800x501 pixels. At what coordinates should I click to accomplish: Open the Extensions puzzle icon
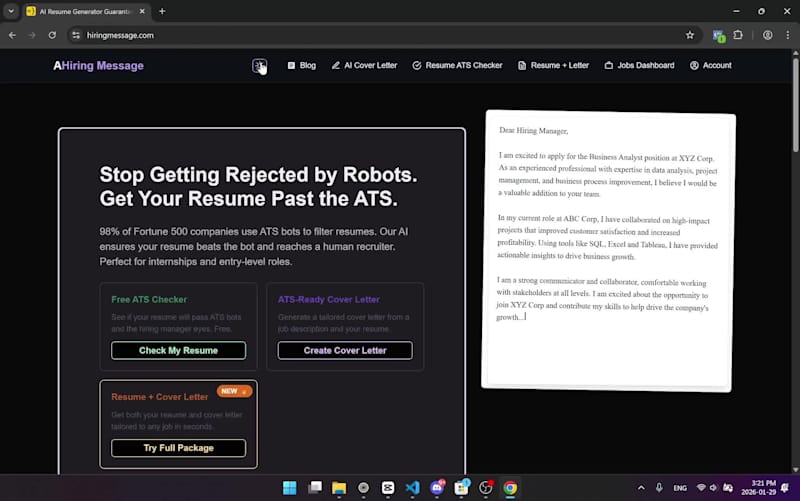[738, 35]
